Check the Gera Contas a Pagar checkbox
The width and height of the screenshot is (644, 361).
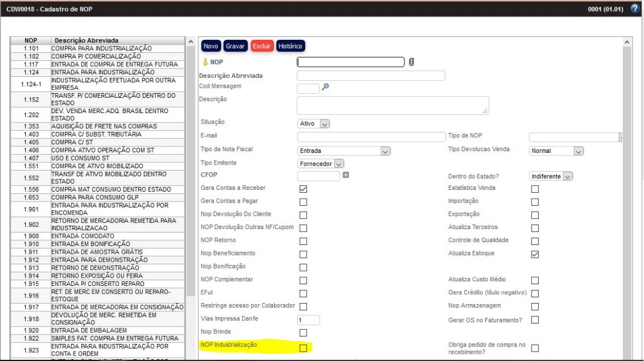[303, 202]
